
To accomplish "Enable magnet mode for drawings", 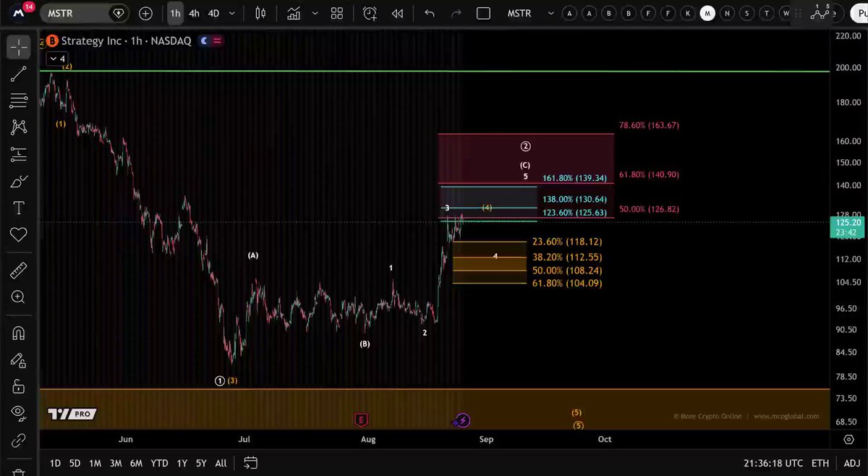I will click(18, 333).
